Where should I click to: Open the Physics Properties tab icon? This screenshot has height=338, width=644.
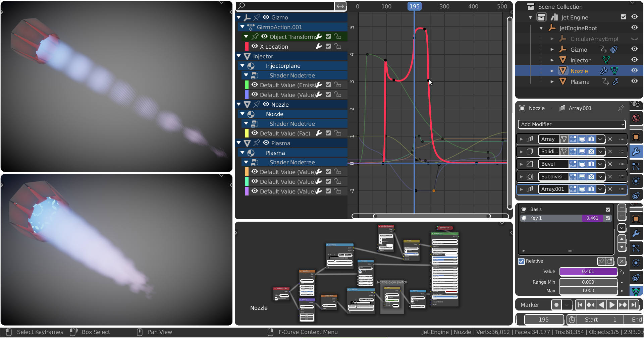point(636,181)
